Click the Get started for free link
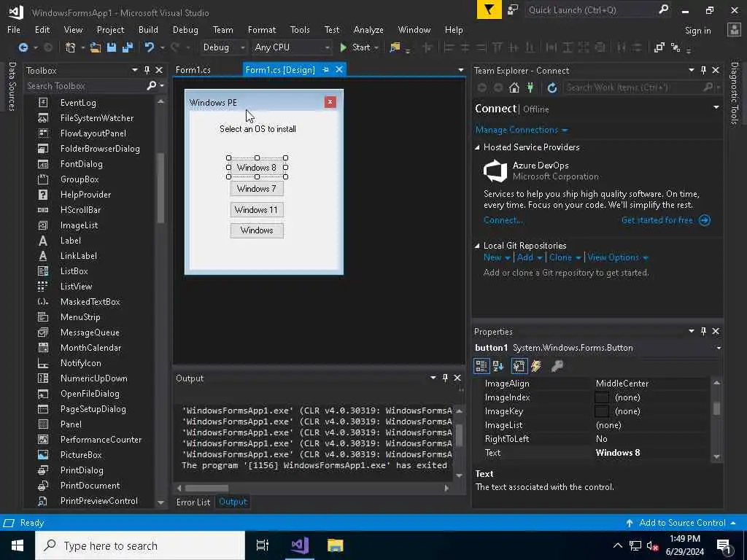 click(657, 220)
